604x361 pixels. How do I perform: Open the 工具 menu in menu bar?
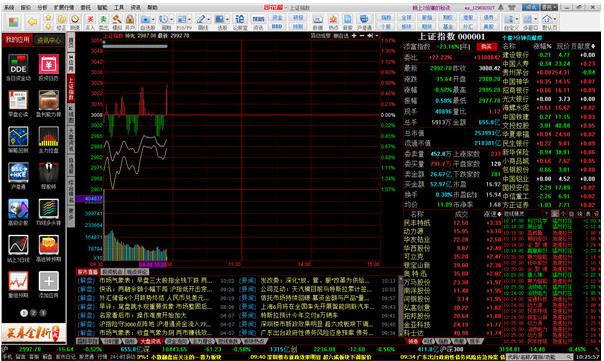pos(119,7)
